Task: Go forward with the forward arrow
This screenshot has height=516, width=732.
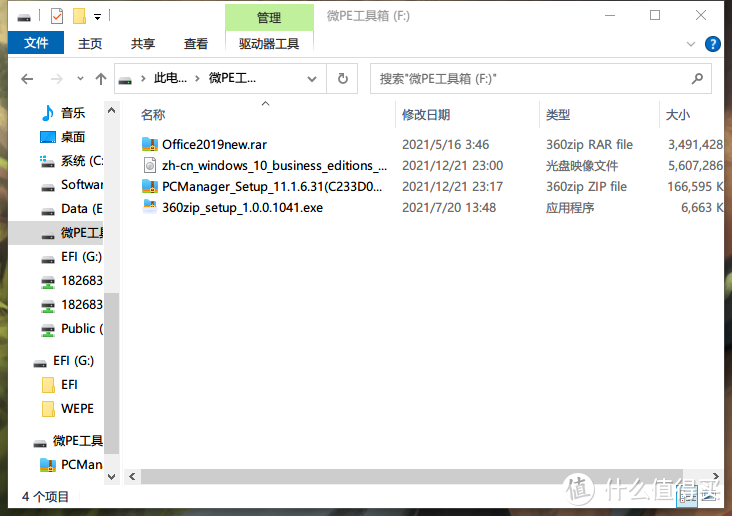Action: pos(56,79)
